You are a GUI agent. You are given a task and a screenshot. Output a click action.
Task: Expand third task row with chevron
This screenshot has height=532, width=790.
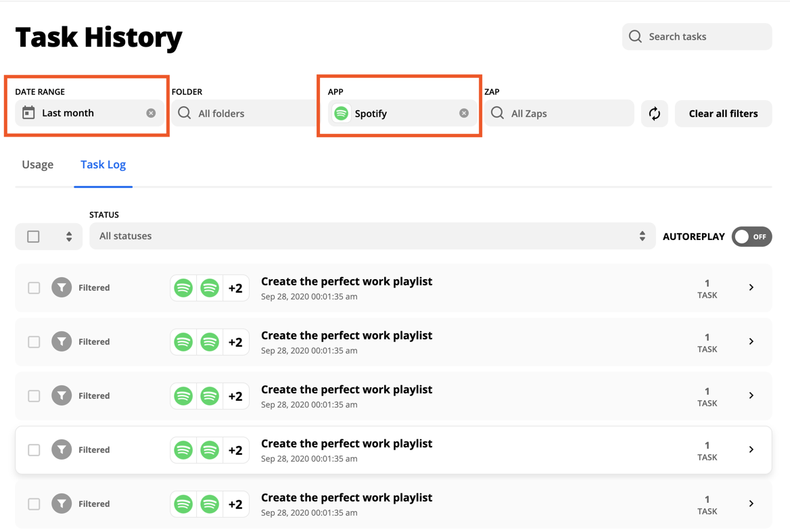click(x=751, y=395)
